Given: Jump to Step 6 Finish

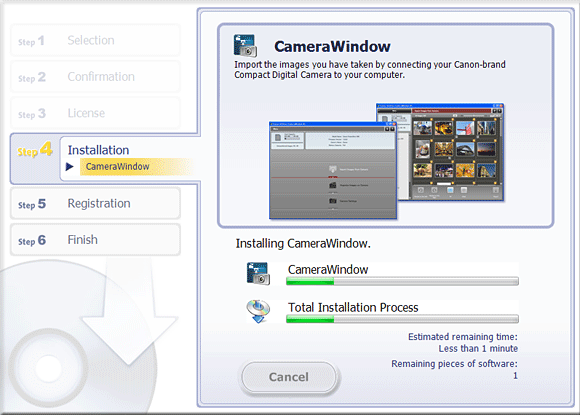Looking at the screenshot, I should [95, 240].
